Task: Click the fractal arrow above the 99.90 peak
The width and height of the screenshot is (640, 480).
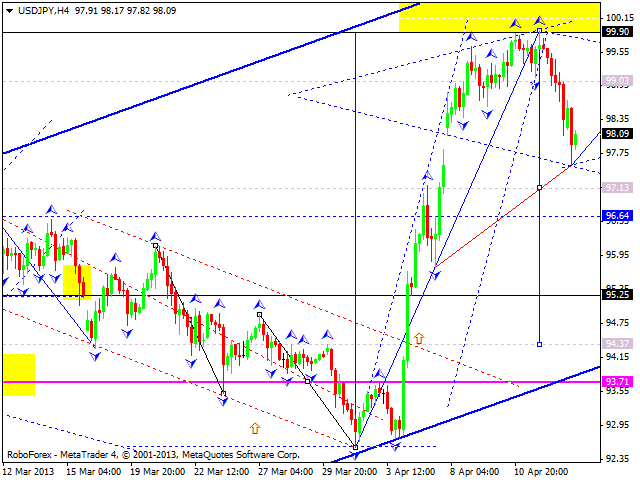Action: tap(539, 20)
